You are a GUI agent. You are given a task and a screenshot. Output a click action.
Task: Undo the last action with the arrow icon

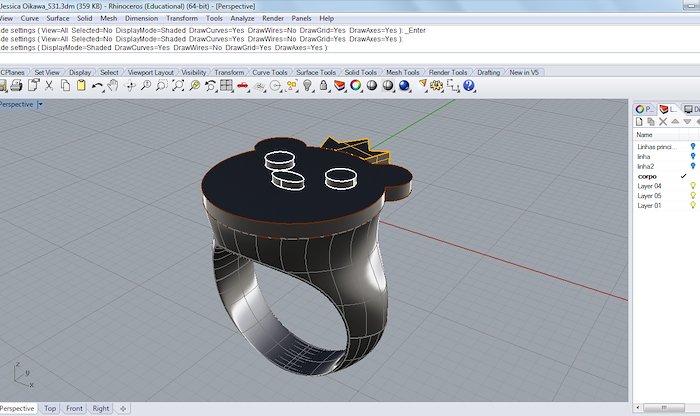click(x=97, y=86)
